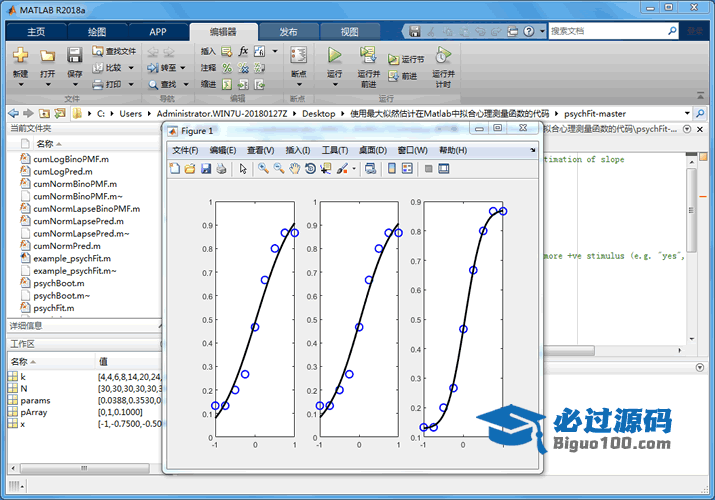Expand the Run (运行) dropdown arrow
Screen dimensions: 715x500
click(x=335, y=84)
